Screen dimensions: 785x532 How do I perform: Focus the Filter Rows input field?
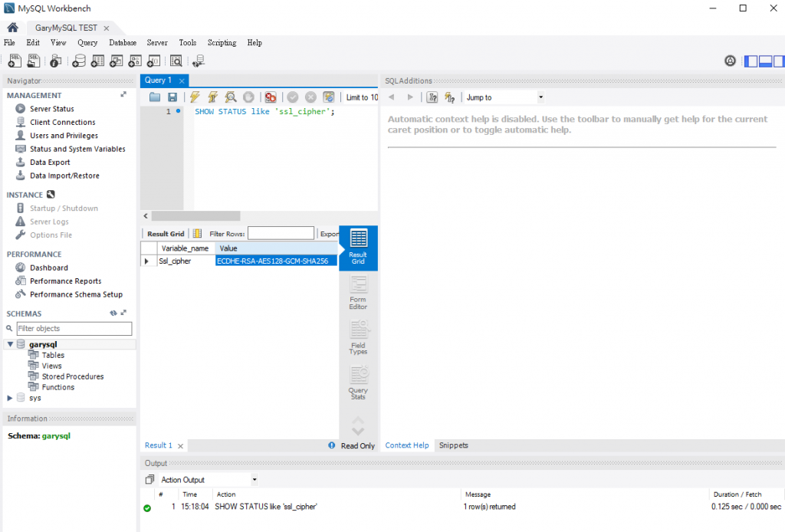tap(281, 233)
